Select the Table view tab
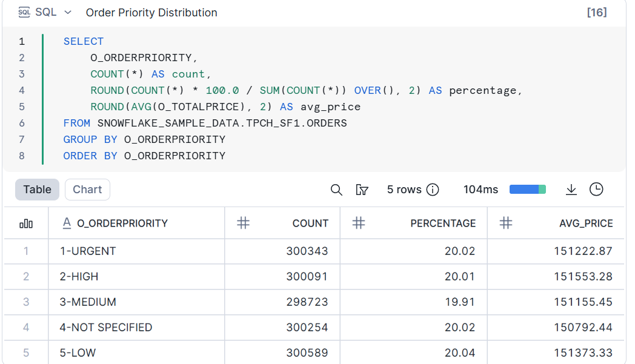Viewport: 635px width, 364px height. (37, 190)
